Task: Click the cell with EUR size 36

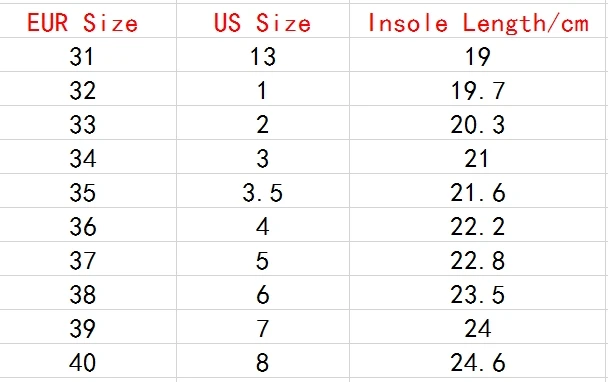Action: pos(88,225)
